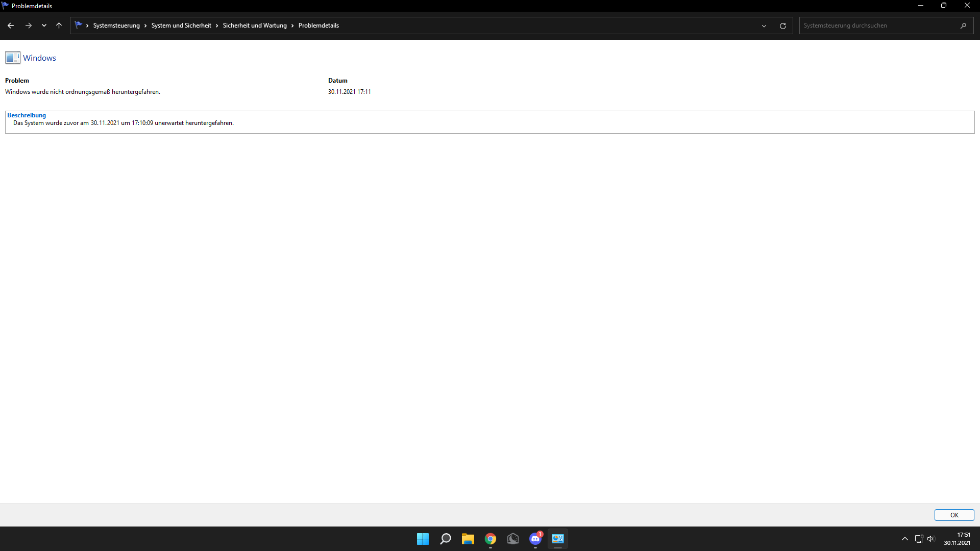
Task: Expand chevron after Systemsteuerung breadcrumb
Action: [x=145, y=26]
